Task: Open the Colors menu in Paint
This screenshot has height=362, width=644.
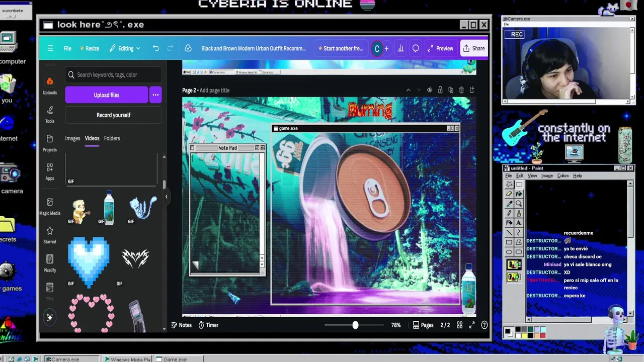Action: 563,175
